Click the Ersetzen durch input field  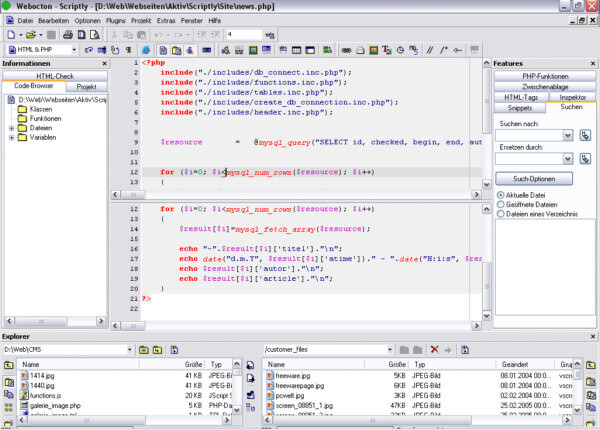coord(528,159)
